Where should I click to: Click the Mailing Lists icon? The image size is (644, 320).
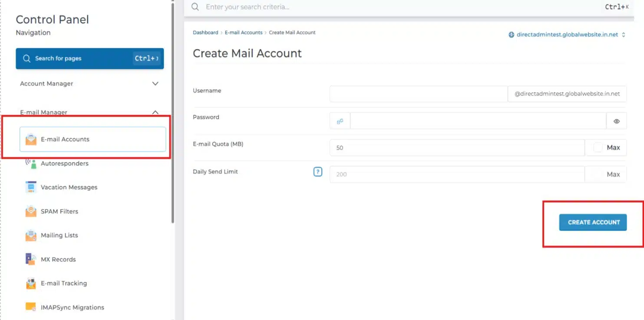point(30,235)
